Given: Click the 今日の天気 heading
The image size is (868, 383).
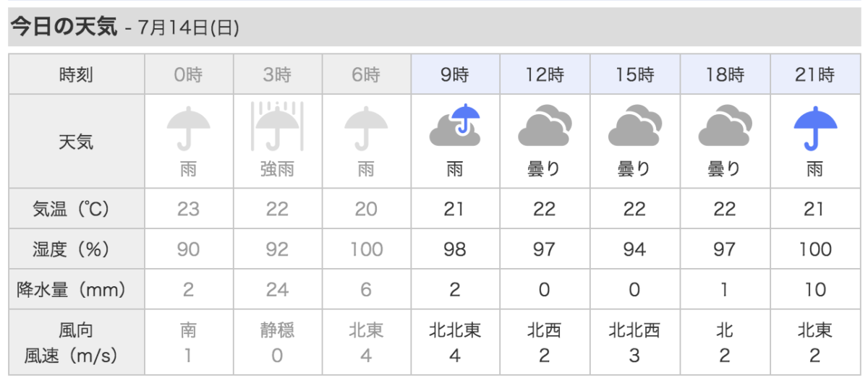Looking at the screenshot, I should coord(63,27).
